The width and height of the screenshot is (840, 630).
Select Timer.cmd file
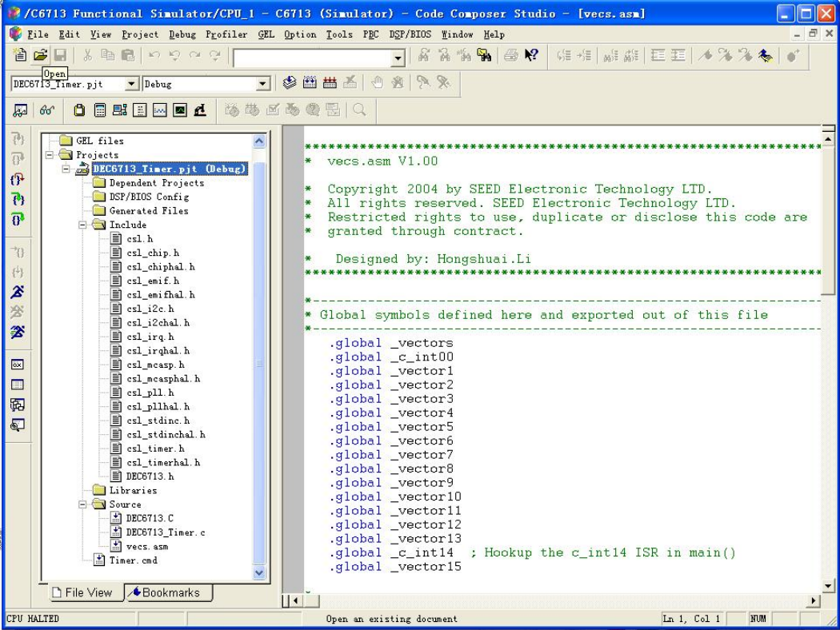point(133,560)
